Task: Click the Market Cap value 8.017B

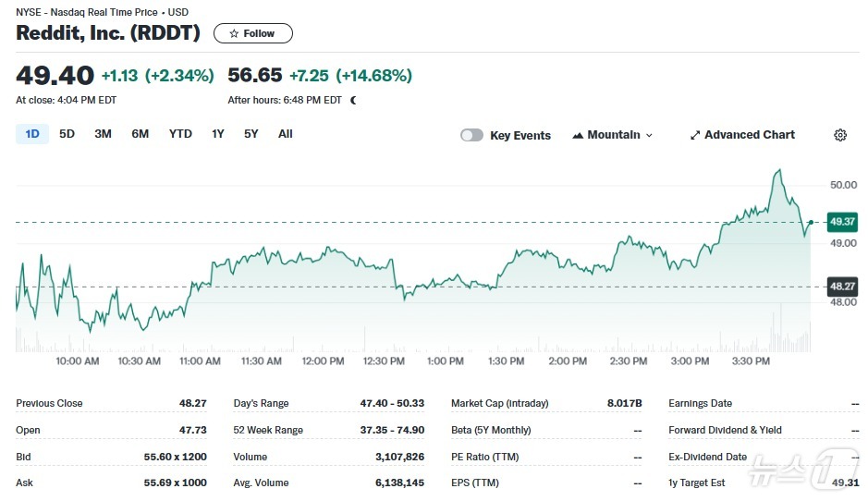Action: (x=625, y=403)
